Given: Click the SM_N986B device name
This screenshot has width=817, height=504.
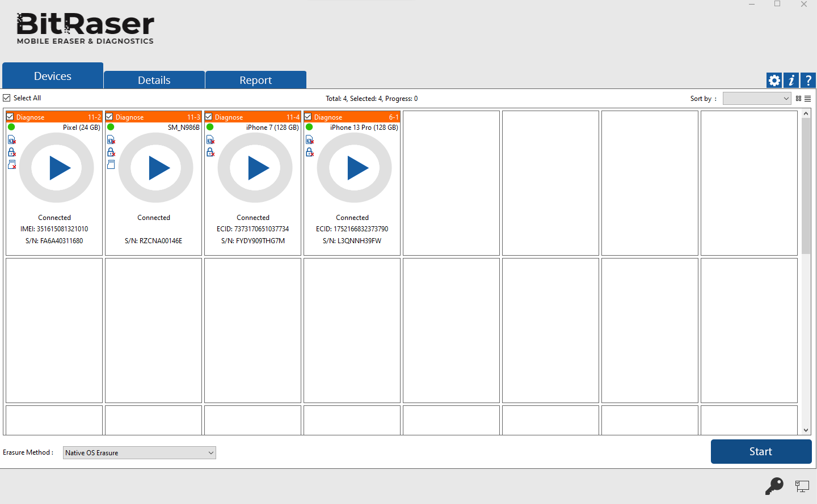Looking at the screenshot, I should (184, 128).
